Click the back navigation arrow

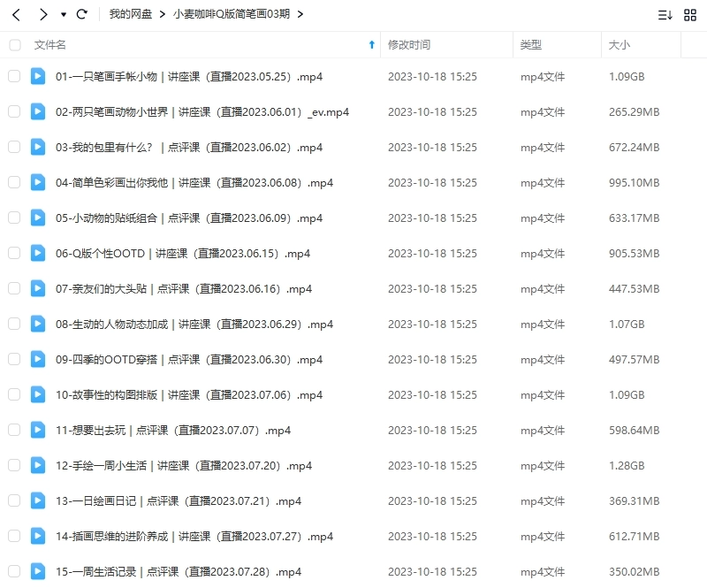click(x=16, y=14)
